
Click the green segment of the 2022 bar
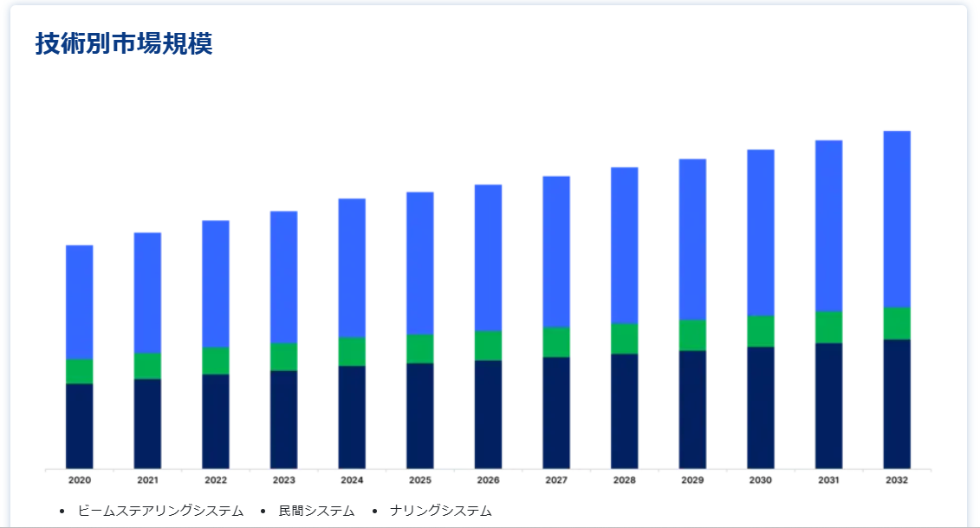click(216, 361)
